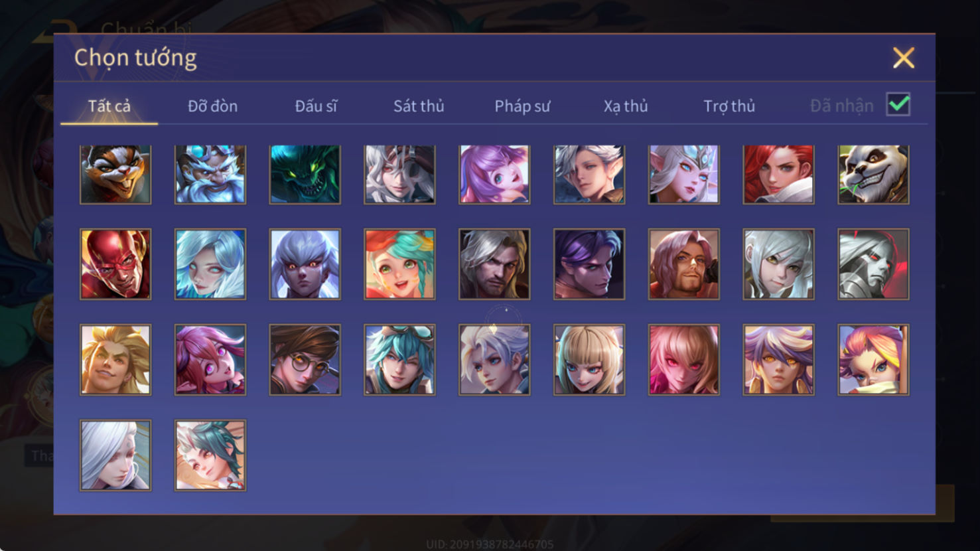980x551 pixels.
Task: Choose the red-haired woman hero portrait
Action: click(778, 174)
